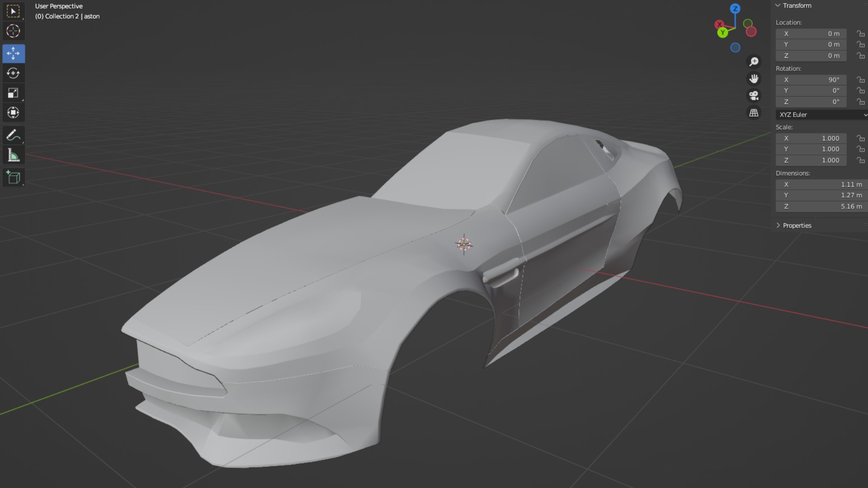
Task: Open the XYZ Euler rotation mode dropdown
Action: point(821,115)
